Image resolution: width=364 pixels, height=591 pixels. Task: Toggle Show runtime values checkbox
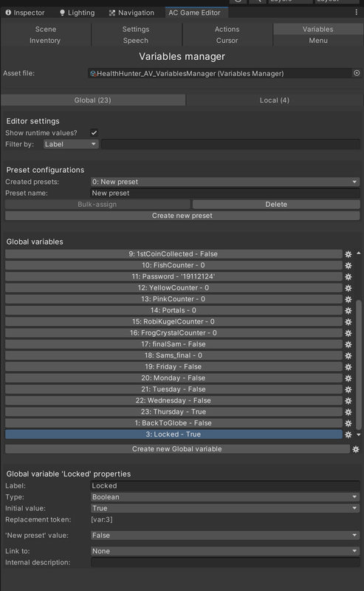pos(94,133)
